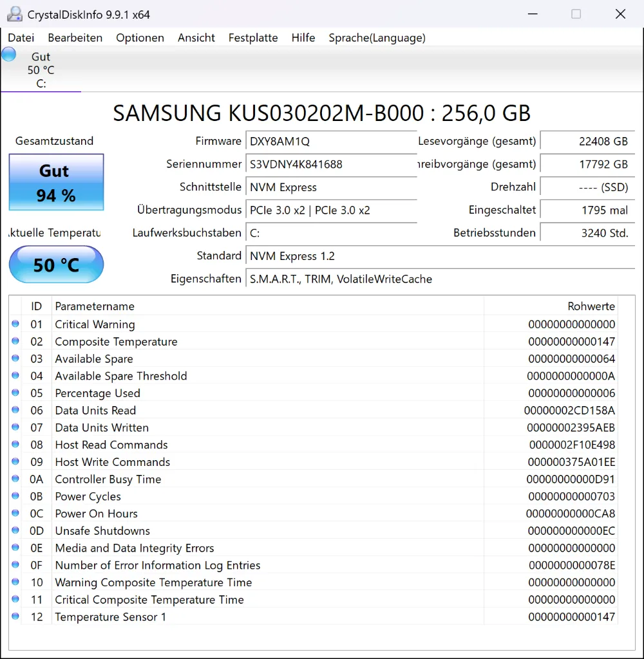Select the Firmware field DXY8AM1Q
This screenshot has width=644, height=659.
point(331,141)
